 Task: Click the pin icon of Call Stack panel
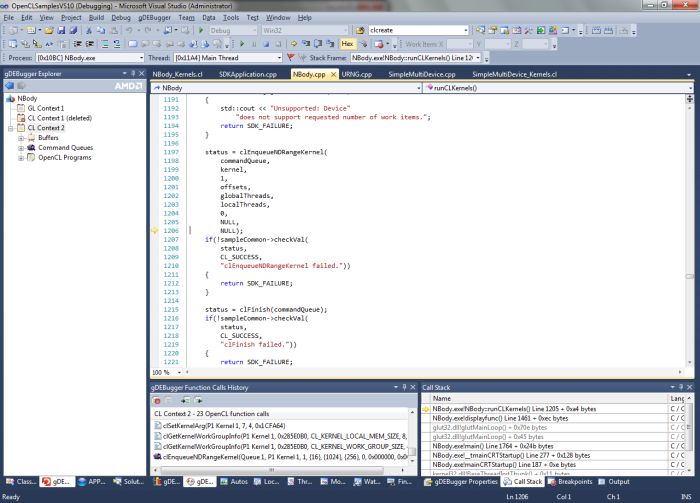pyautogui.click(x=681, y=387)
